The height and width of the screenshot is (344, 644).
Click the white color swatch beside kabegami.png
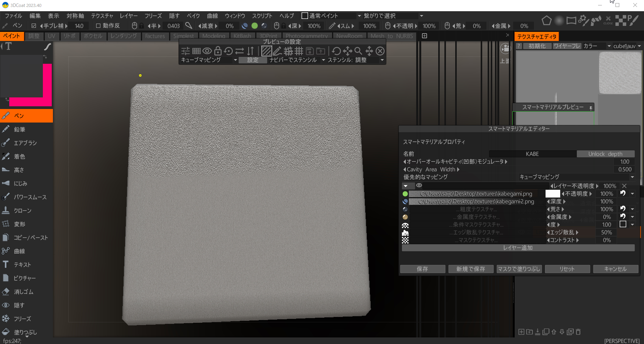(x=552, y=194)
